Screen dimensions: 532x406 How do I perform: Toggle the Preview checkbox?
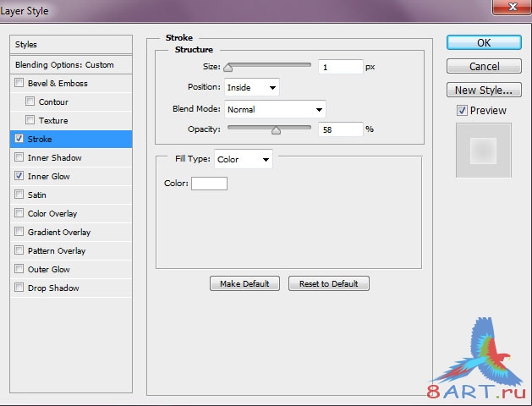(462, 111)
